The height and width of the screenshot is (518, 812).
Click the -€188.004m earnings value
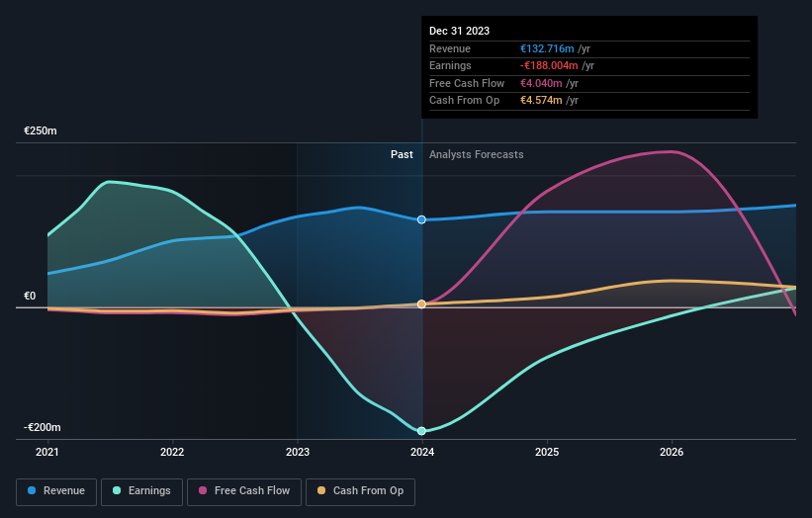click(x=549, y=65)
